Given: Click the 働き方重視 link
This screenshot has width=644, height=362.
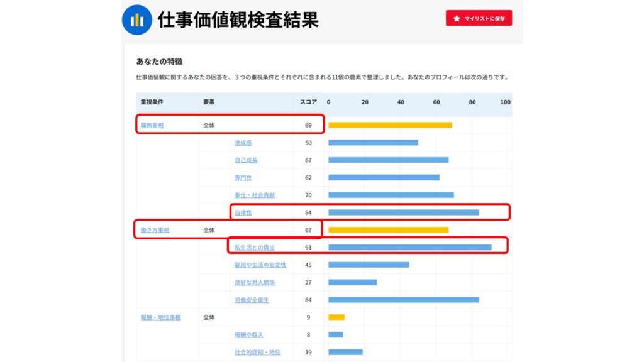Looking at the screenshot, I should pyautogui.click(x=155, y=230).
